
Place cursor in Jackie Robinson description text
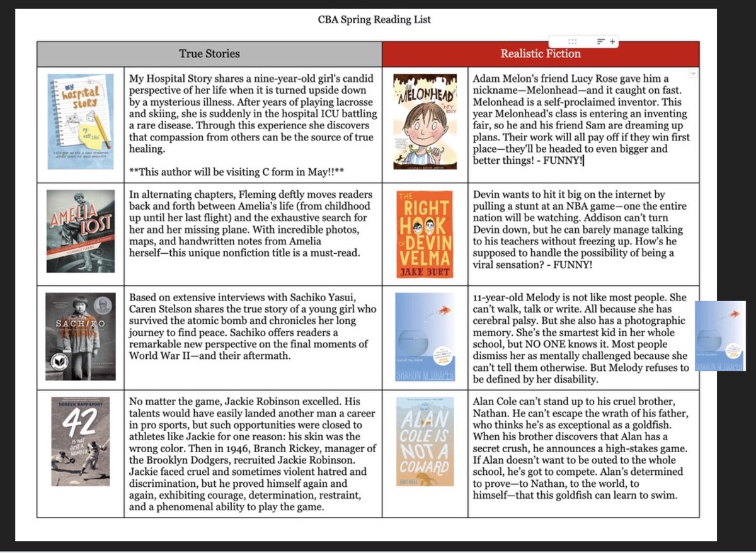pos(252,454)
